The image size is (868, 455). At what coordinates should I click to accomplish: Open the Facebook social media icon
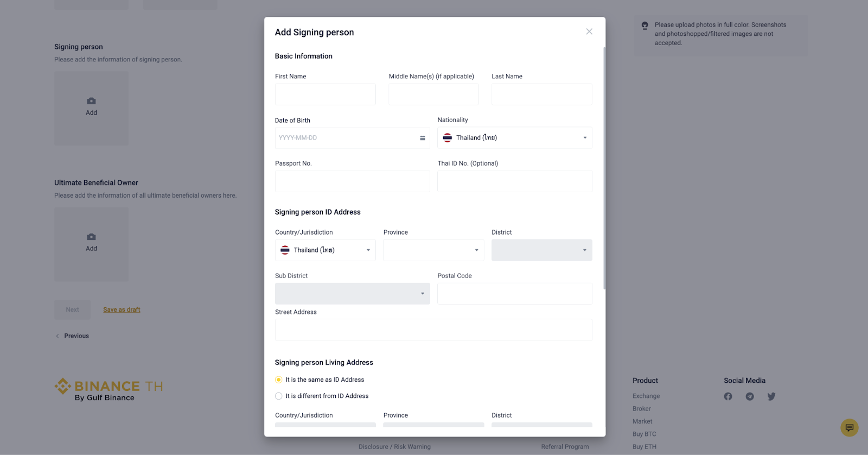coord(728,396)
